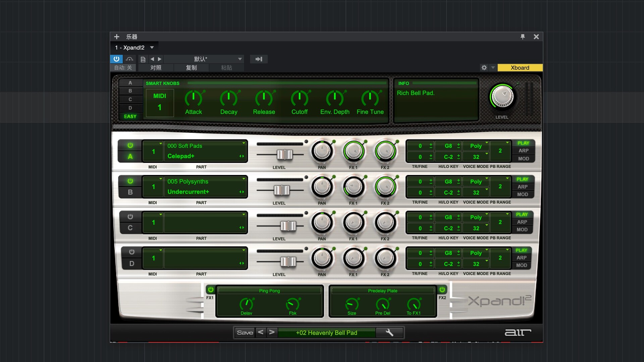Switch to the EASY tab
644x362 pixels.
[130, 116]
